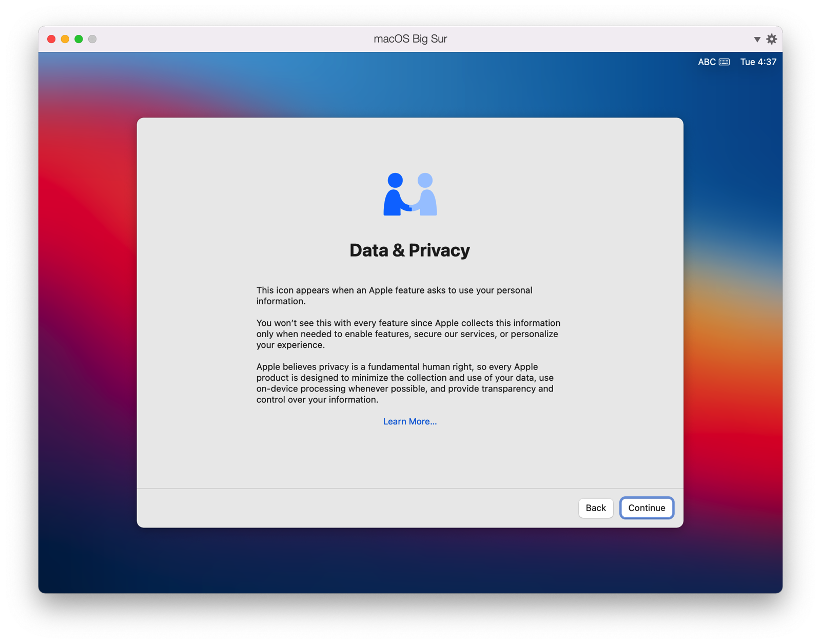Viewport: 821px width, 644px height.
Task: Click the Data & Privacy handshake icon
Action: point(409,195)
